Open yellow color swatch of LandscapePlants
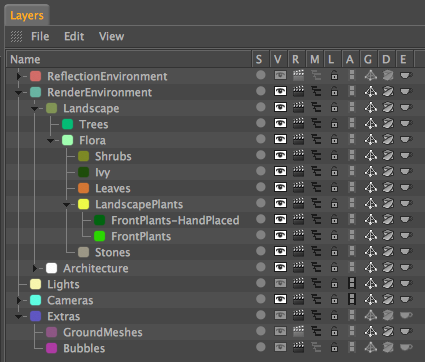Screen dimensions: 425x362 point(83,204)
